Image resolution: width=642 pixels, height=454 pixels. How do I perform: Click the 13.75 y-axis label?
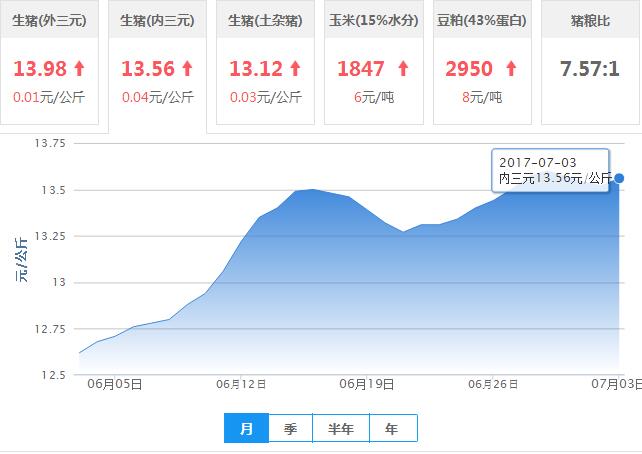[50, 143]
